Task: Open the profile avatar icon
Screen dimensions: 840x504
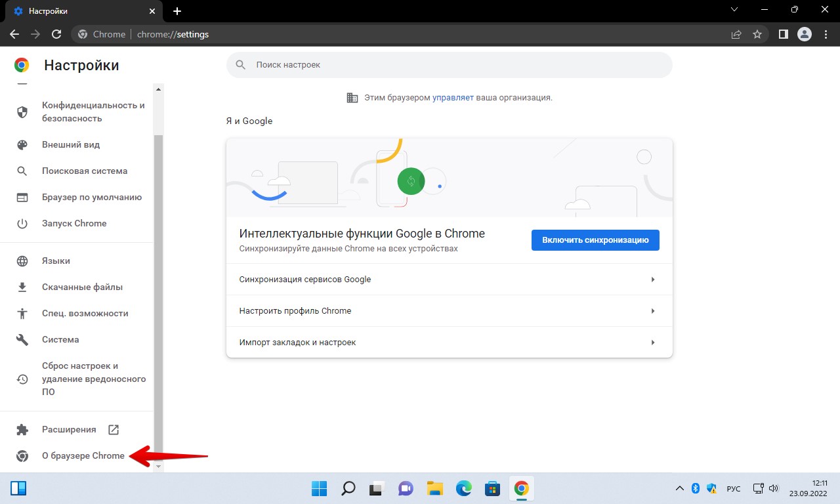Action: [805, 34]
